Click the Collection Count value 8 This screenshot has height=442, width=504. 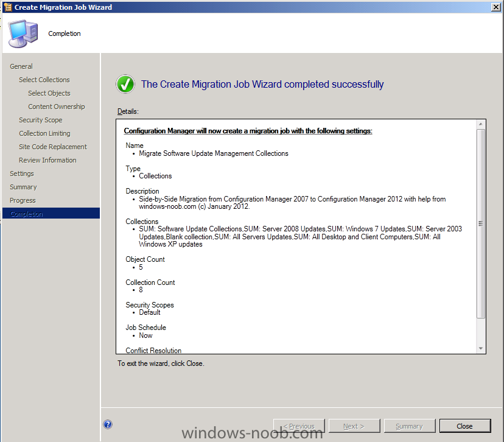[141, 290]
